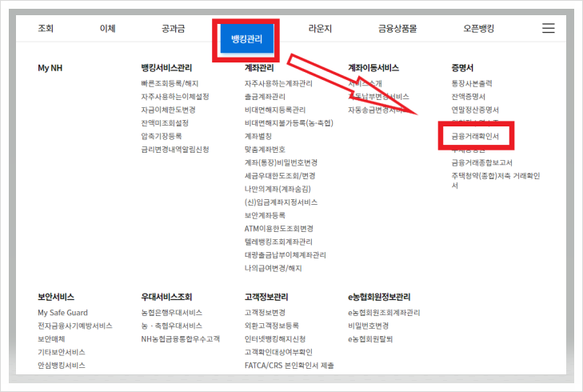Select the 뱅킹관리 tab
This screenshot has width=583, height=392.
click(x=247, y=38)
